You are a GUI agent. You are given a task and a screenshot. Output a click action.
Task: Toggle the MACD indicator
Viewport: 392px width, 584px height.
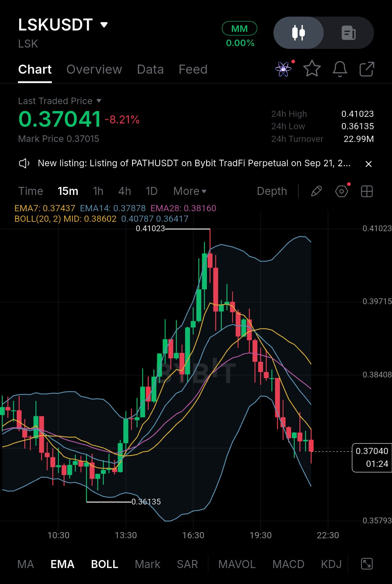tap(288, 564)
